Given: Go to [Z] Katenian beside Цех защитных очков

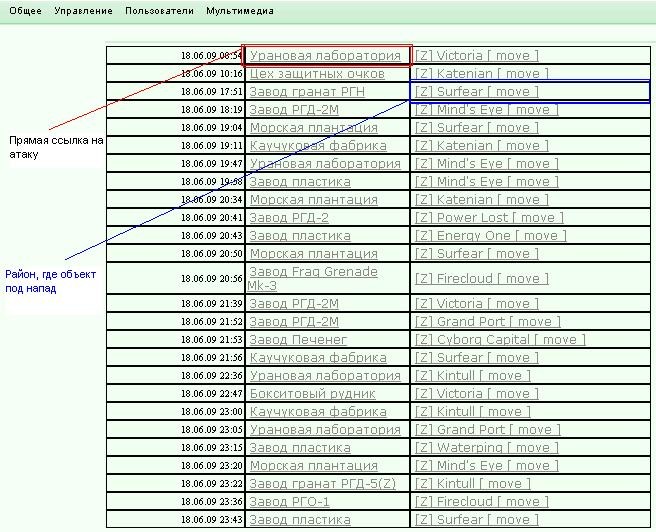Looking at the screenshot, I should [x=482, y=74].
